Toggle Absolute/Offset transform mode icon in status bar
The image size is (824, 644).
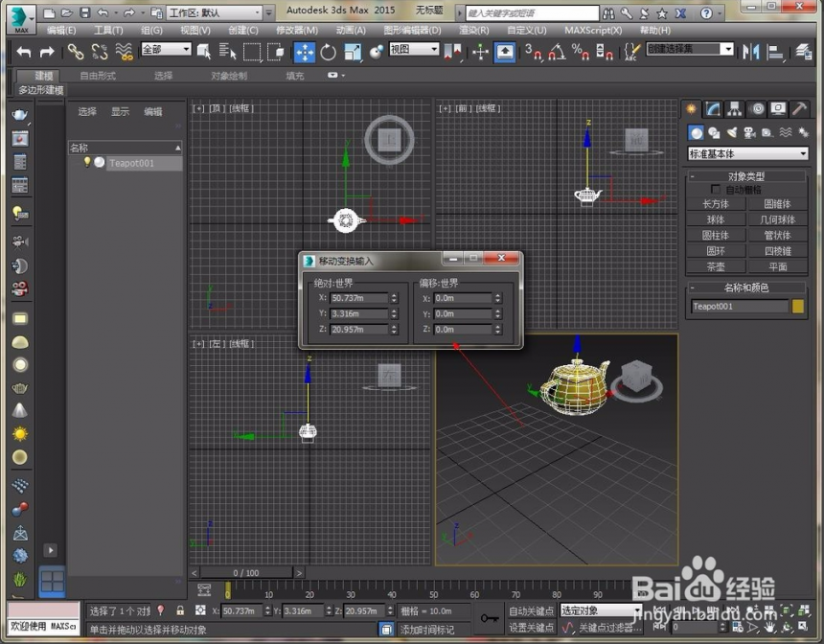(200, 610)
